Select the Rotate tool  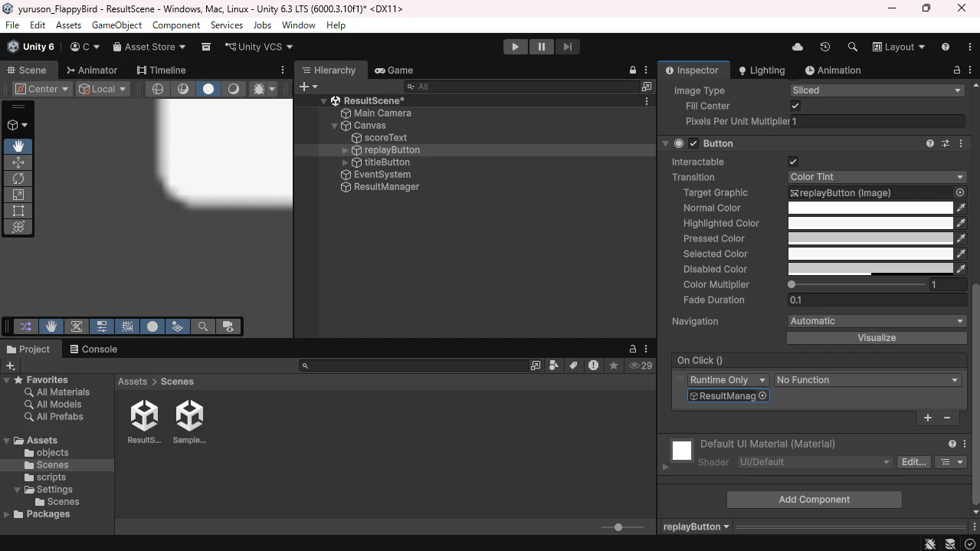tap(18, 178)
